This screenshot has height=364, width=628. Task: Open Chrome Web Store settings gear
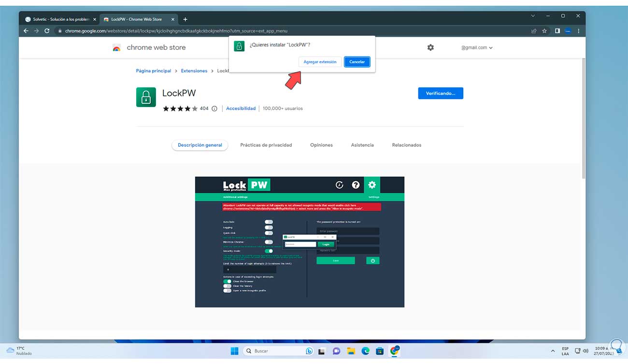pos(430,47)
